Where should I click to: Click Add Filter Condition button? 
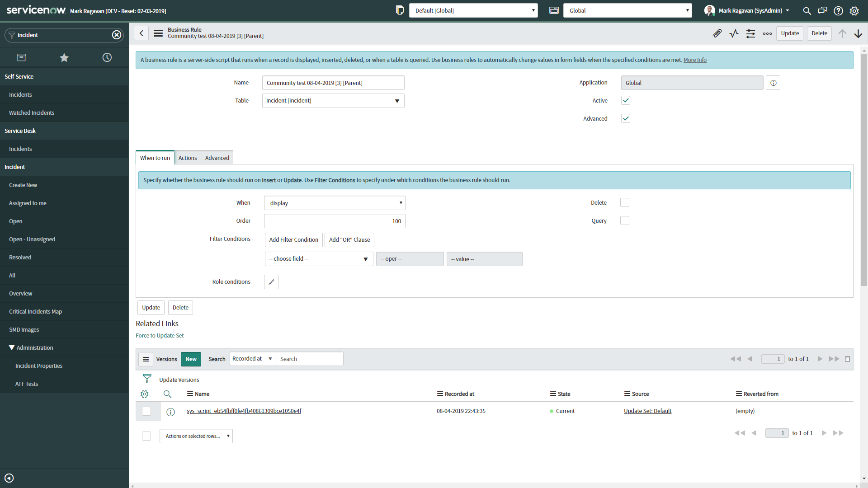point(294,240)
